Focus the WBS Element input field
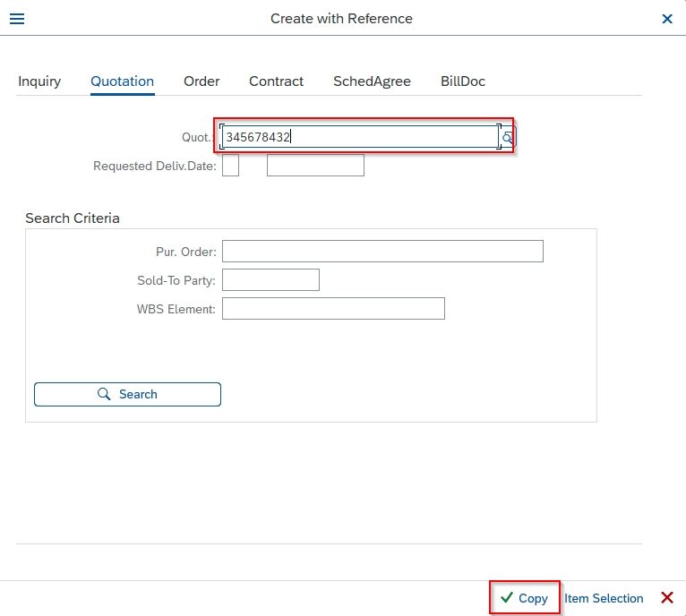Viewport: 686px width, 616px height. click(x=333, y=308)
